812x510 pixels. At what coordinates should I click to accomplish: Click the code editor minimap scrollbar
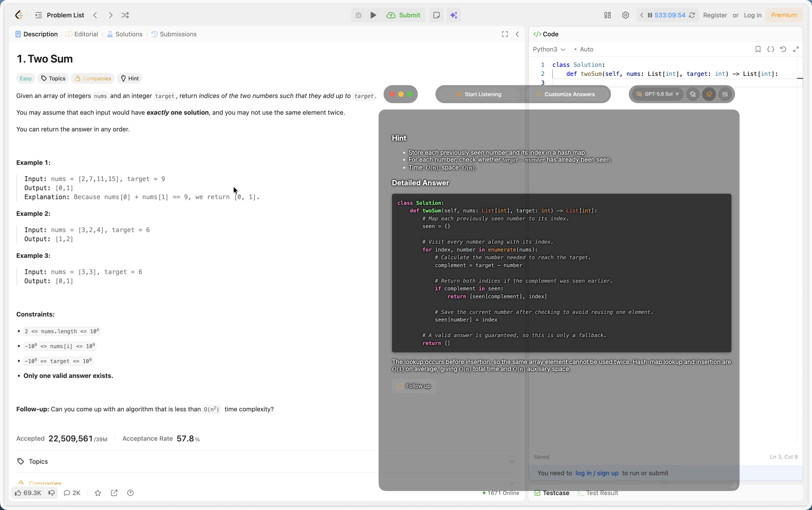(800, 78)
